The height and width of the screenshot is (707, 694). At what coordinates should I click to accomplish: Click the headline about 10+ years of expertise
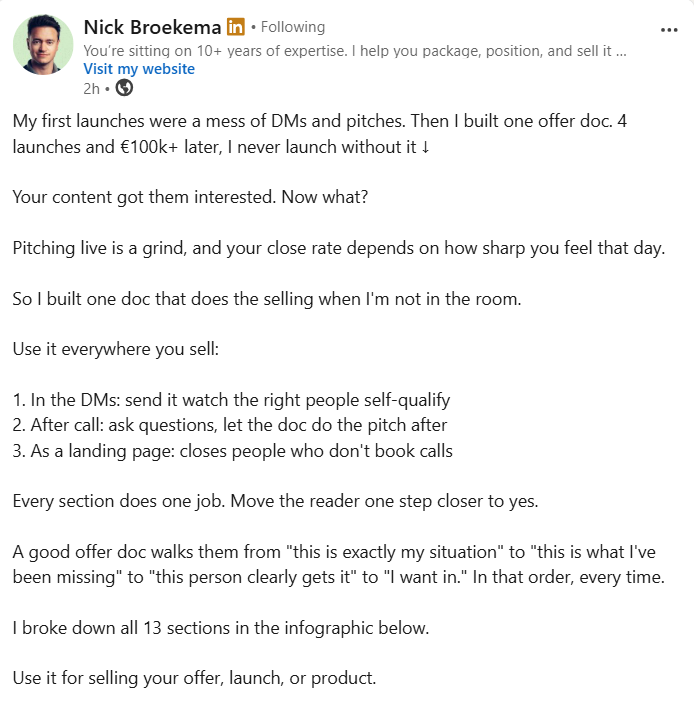[x=354, y=51]
